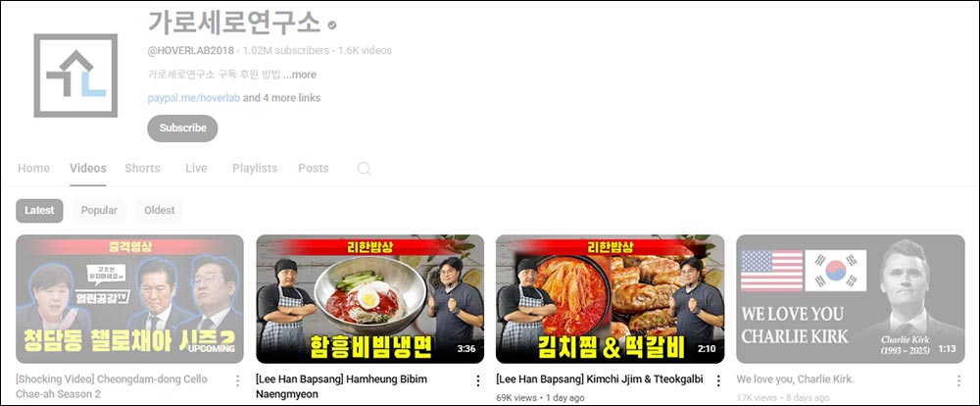Play the We Love You Charlie Kirk thumbnail
Image resolution: width=980 pixels, height=406 pixels.
tap(850, 299)
